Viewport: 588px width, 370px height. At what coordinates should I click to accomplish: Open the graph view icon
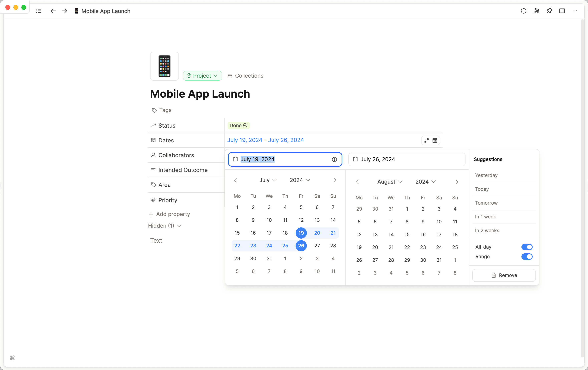pos(536,11)
